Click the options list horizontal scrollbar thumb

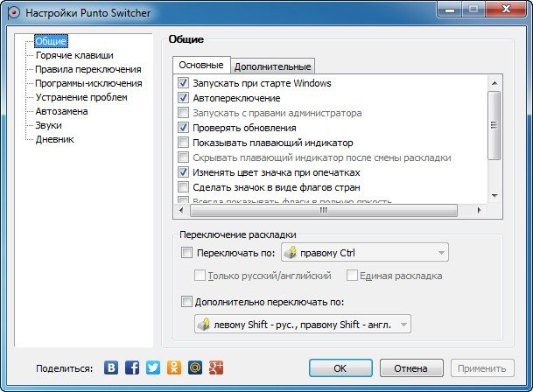[324, 210]
